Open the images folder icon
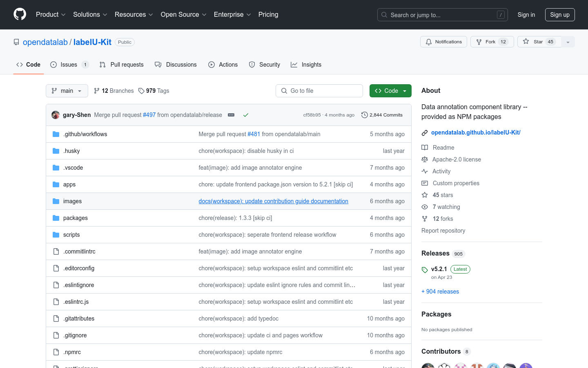The height and width of the screenshot is (368, 588). (x=56, y=201)
